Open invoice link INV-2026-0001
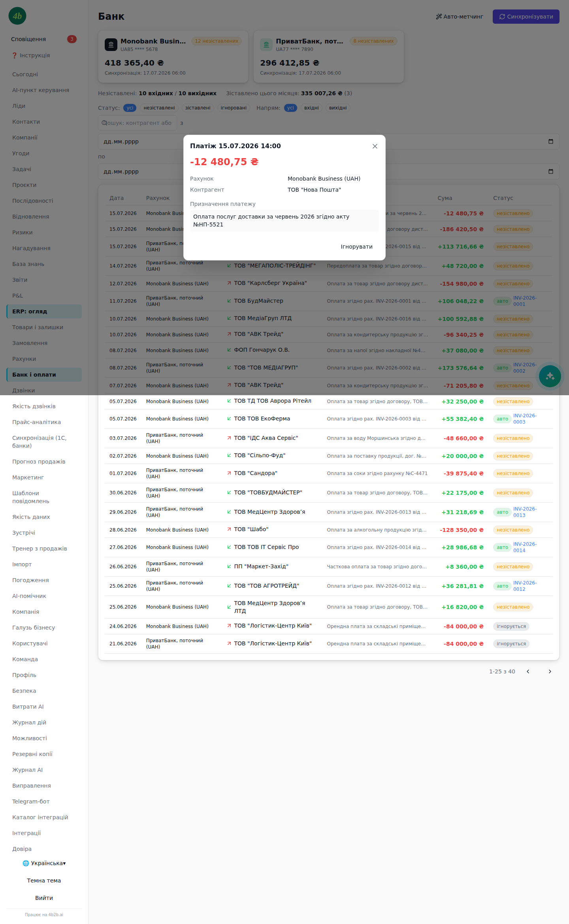The height and width of the screenshot is (924, 569). click(525, 301)
